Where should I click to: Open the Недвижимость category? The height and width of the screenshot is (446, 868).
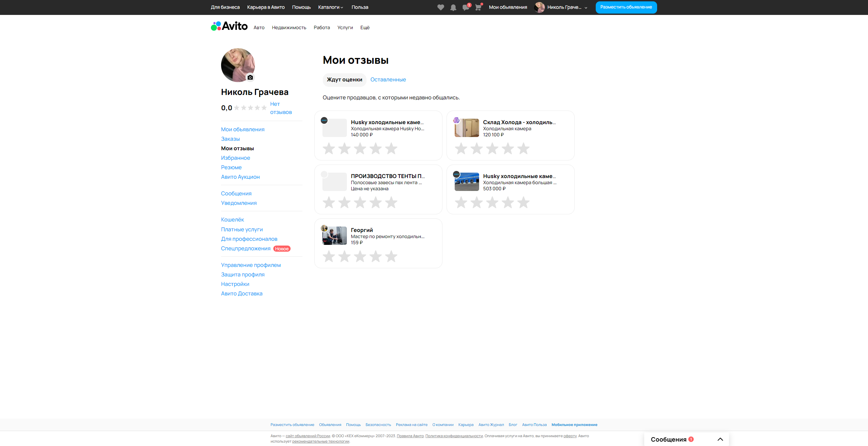point(289,27)
